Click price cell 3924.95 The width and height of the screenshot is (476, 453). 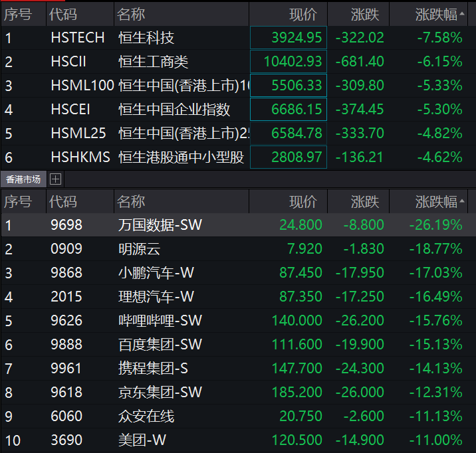[x=289, y=38]
